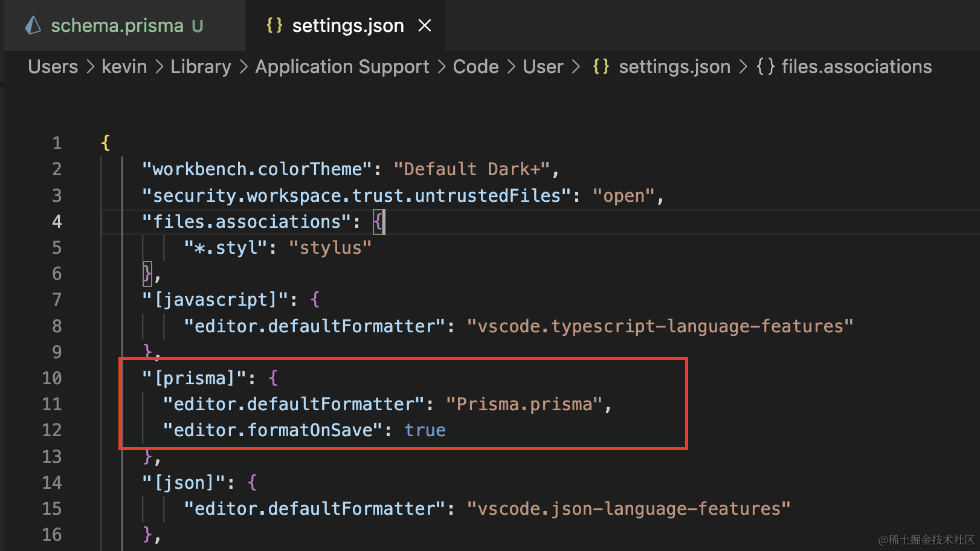This screenshot has height=551, width=980.
Task: Switch to the schema.prisma tab
Action: point(117,26)
